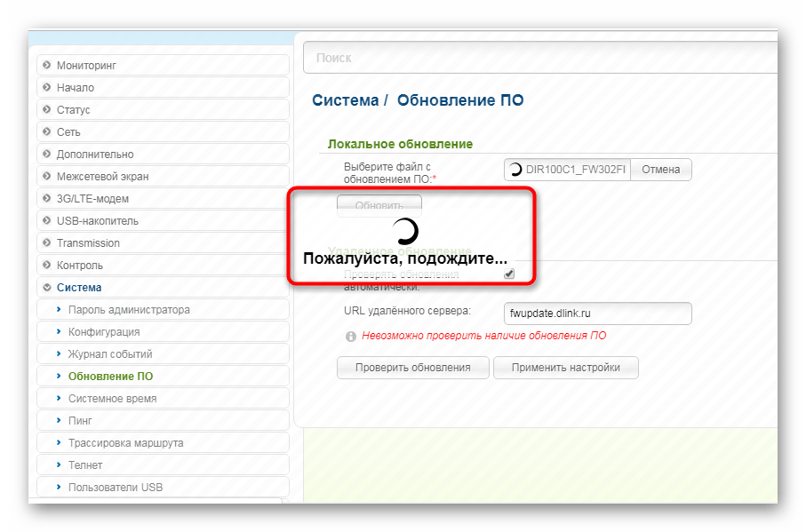Expand the Мониторинг menu section
806x532 pixels.
86,66
